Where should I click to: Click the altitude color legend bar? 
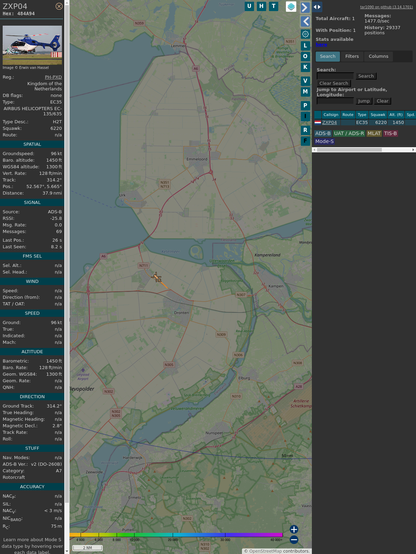point(176,535)
